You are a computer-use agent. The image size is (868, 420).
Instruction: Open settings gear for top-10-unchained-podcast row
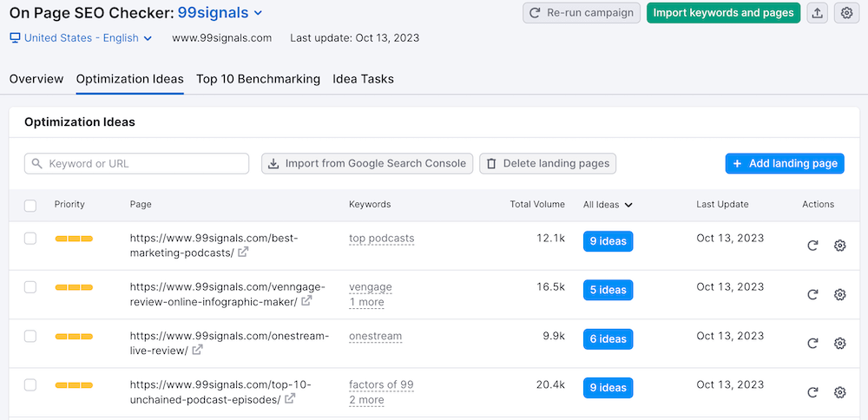coord(839,392)
